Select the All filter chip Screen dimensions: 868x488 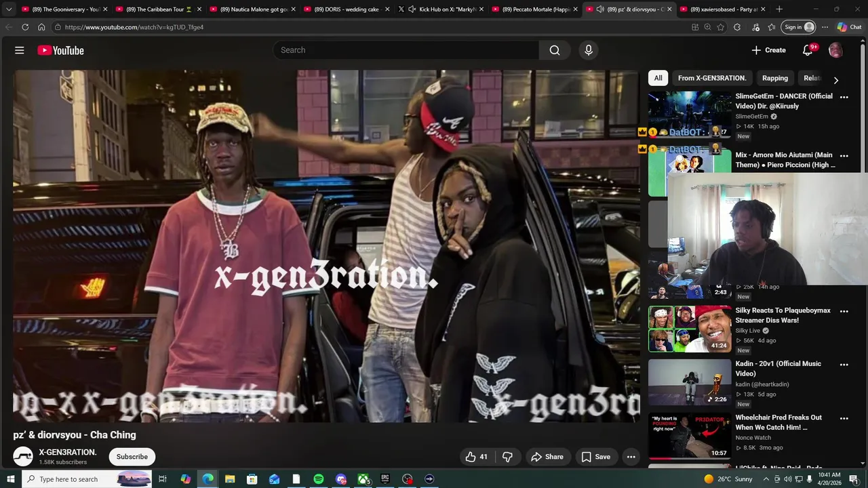(658, 78)
